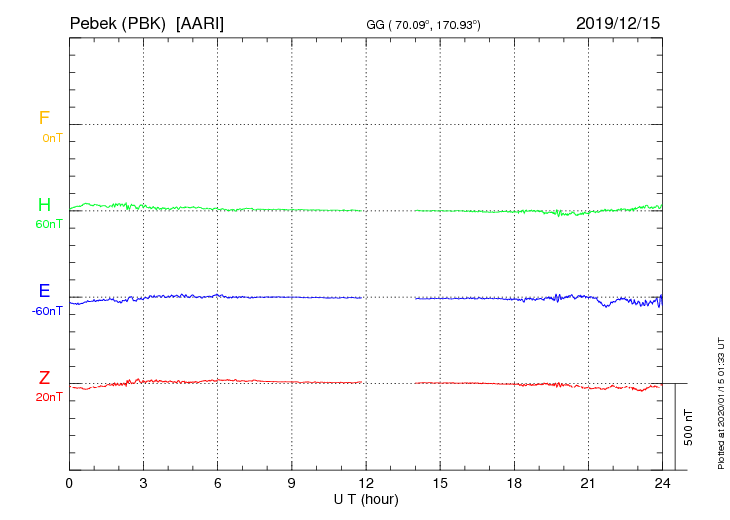Viewport: 730px width, 520px height.
Task: Click the blue E trace dip near hour 22
Action: [606, 305]
